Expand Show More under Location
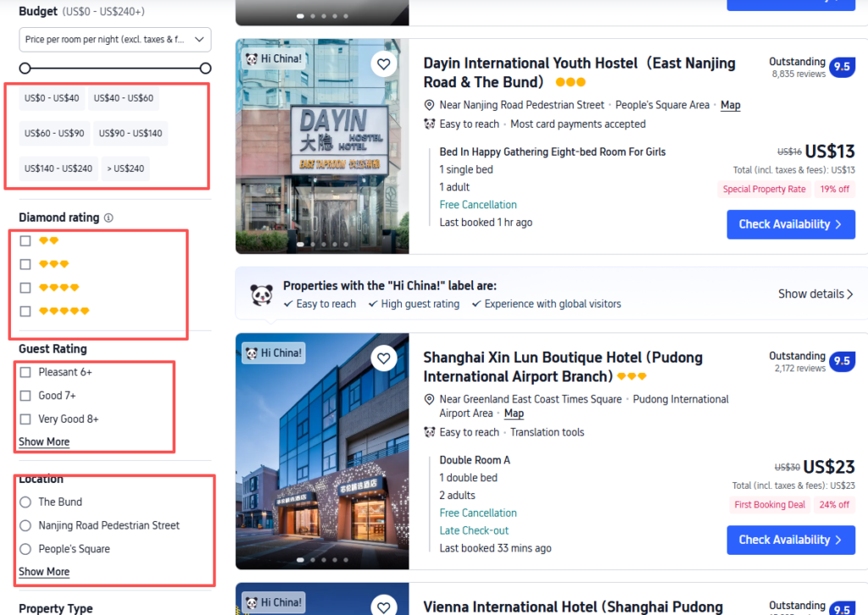868x615 pixels. click(43, 572)
